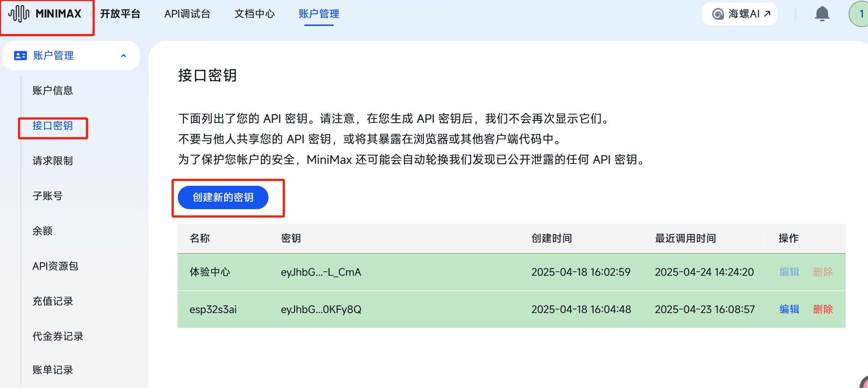Click the 创建新的密钥 button
This screenshot has width=868, height=388.
pyautogui.click(x=223, y=197)
